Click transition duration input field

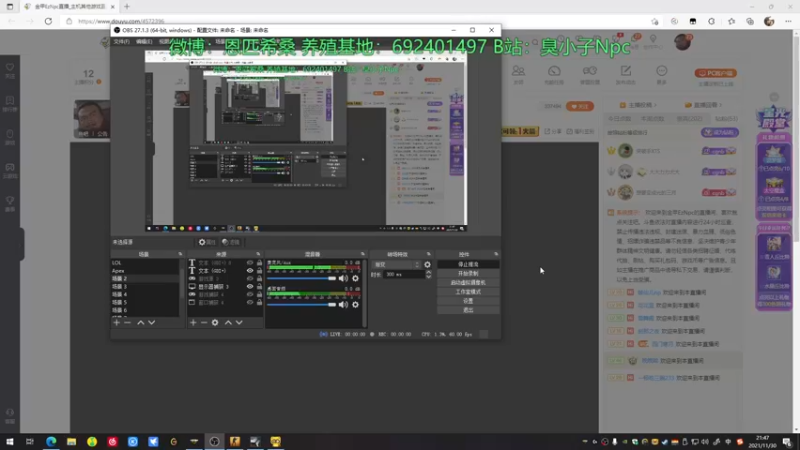click(404, 274)
